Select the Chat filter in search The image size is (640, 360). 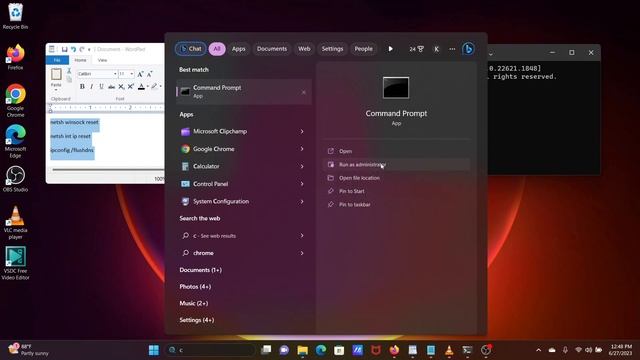click(191, 49)
